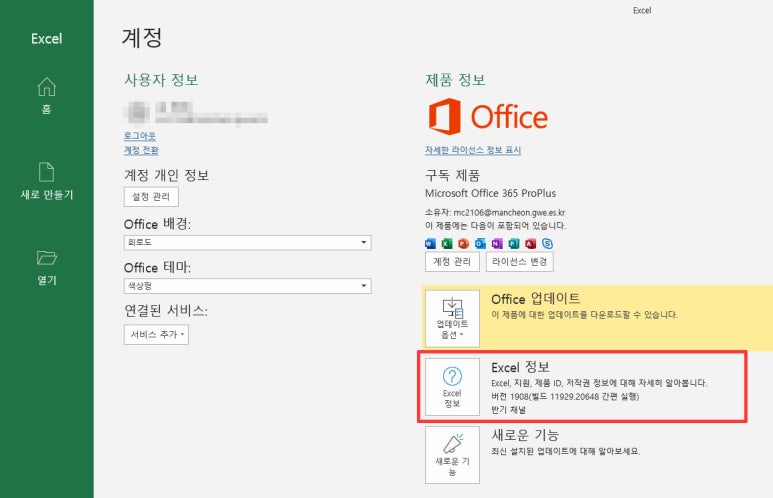Screen dimensions: 773x498
Task: Open Office Theme (색상형) dropdown
Action: tap(247, 286)
